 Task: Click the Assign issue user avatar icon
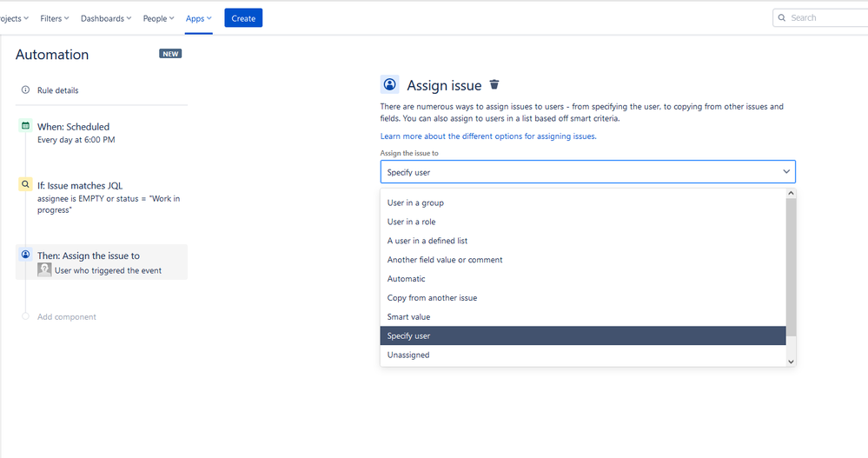pyautogui.click(x=390, y=84)
